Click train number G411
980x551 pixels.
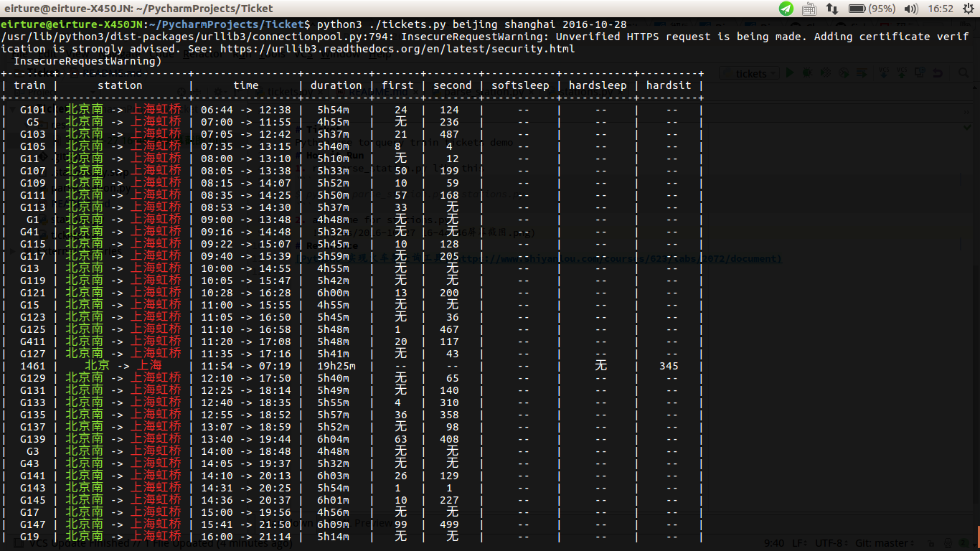(32, 342)
